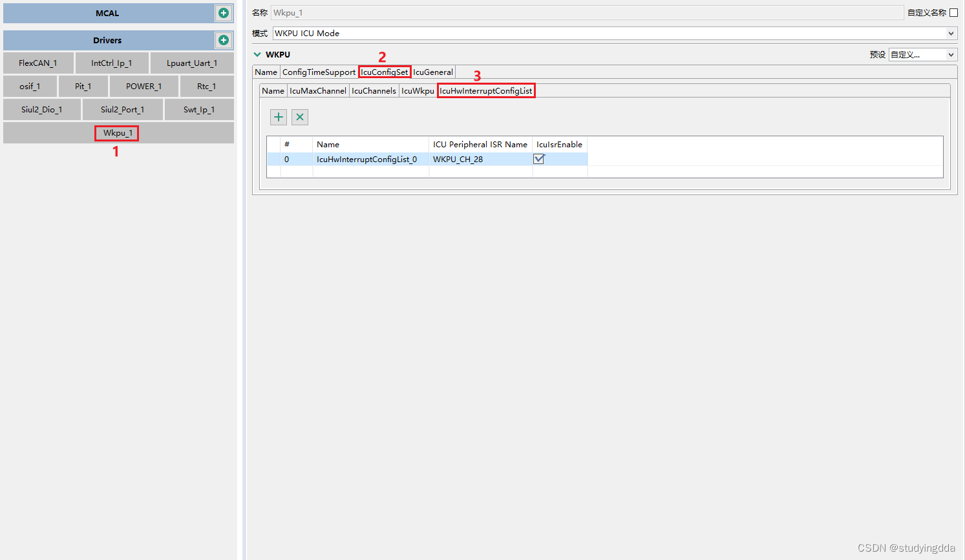Open the top-level Name tab

tap(266, 72)
